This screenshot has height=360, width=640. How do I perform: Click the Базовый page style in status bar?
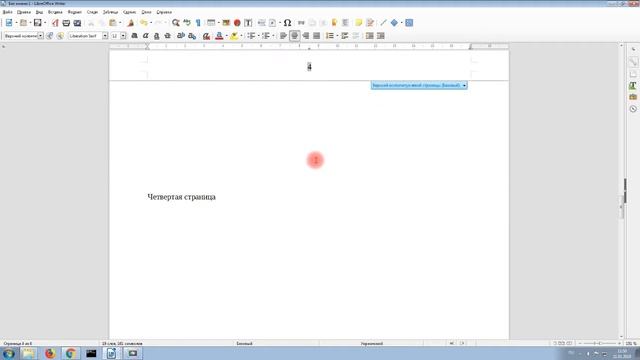tap(244, 344)
